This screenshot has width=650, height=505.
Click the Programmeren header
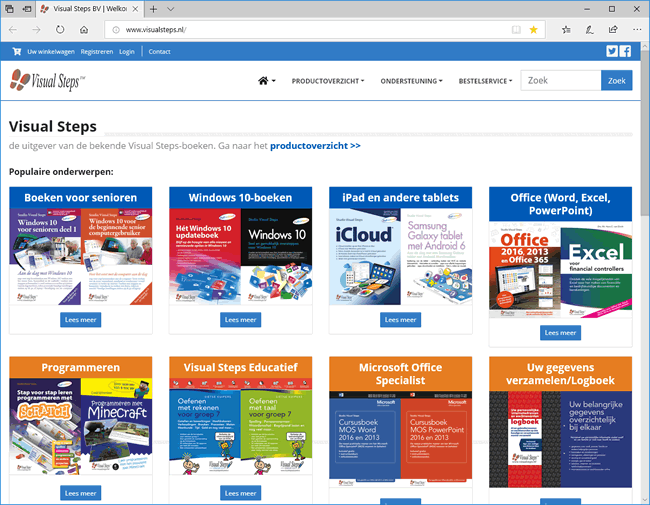click(x=80, y=367)
